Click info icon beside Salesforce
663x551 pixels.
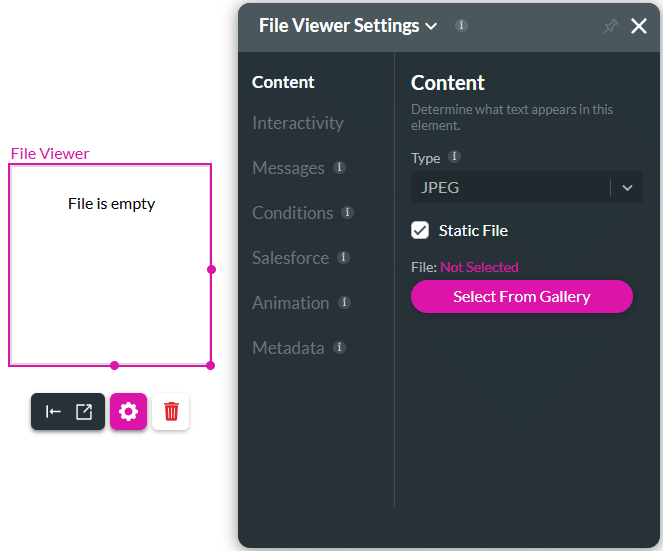[343, 257]
